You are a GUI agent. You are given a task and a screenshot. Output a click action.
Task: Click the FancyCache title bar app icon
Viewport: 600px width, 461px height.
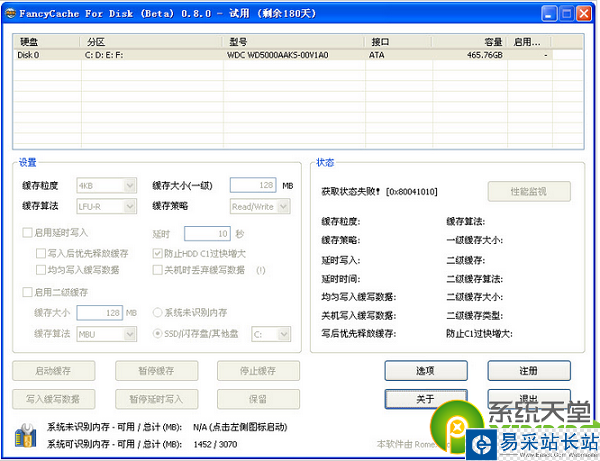tap(10, 14)
